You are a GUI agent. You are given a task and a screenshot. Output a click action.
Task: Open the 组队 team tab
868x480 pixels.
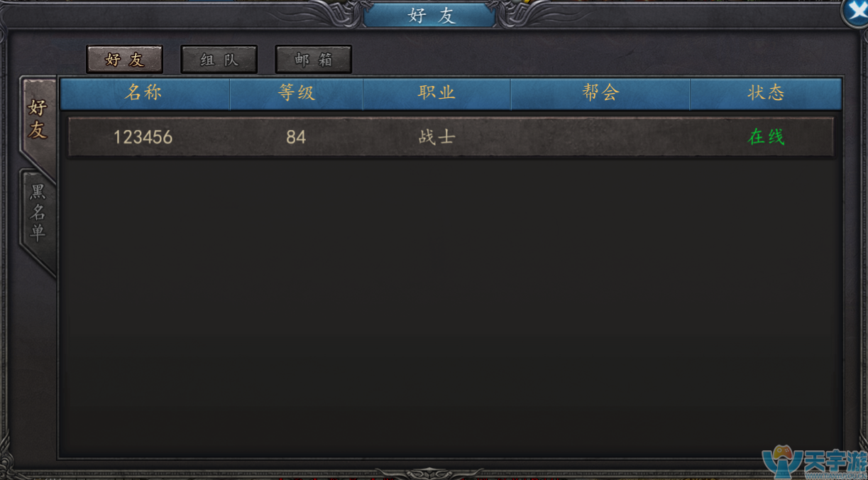click(219, 60)
